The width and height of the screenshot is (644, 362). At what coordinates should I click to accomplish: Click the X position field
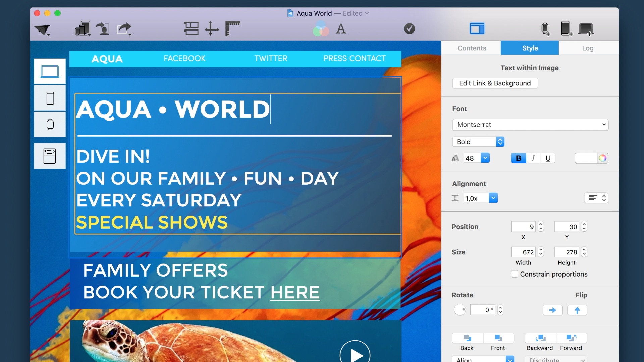(x=523, y=227)
